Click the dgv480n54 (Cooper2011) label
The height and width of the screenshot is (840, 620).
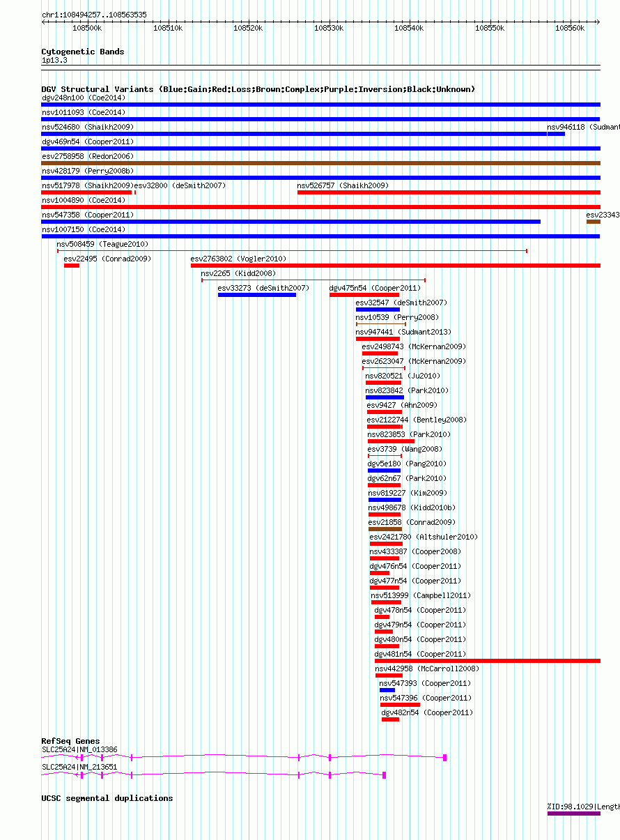[420, 639]
